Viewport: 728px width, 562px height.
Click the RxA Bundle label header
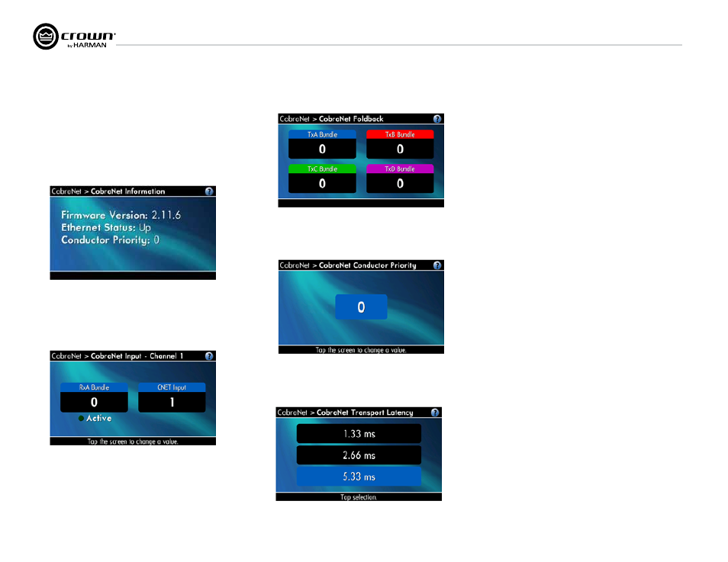pyautogui.click(x=94, y=387)
